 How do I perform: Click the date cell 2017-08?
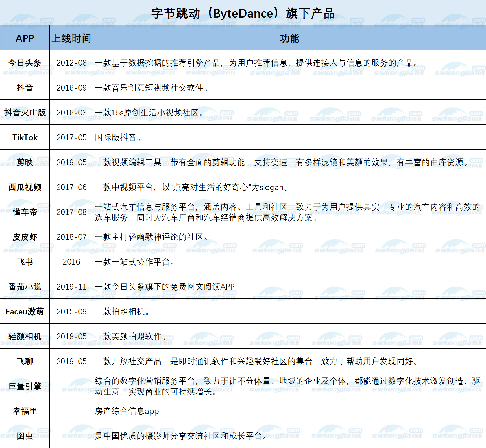click(x=71, y=212)
